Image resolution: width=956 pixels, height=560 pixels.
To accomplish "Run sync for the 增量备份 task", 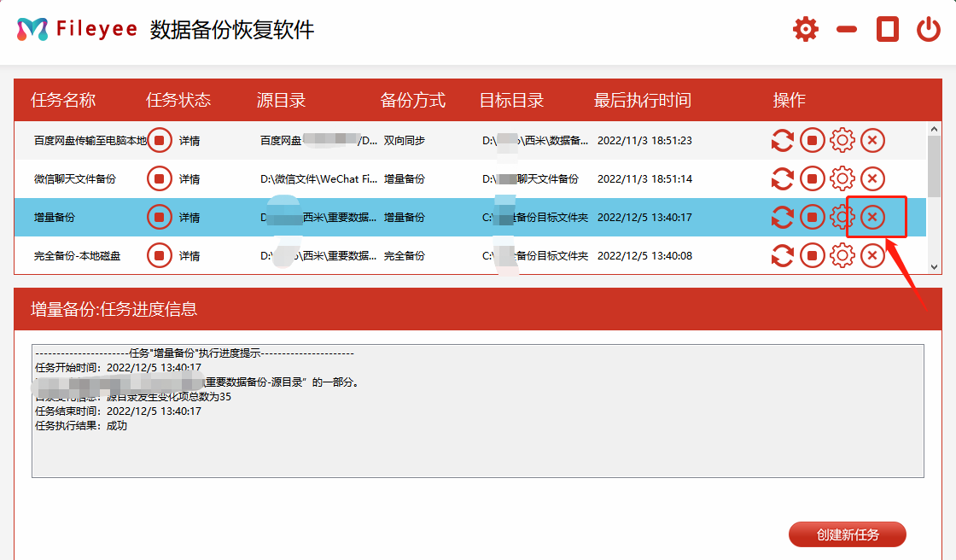I will point(783,217).
